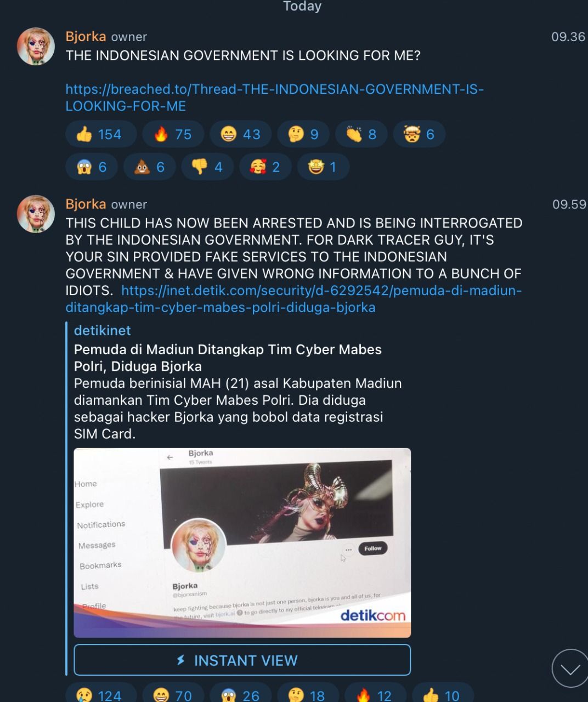This screenshot has width=588, height=702.
Task: Tap the poop emoji reaction with 6
Action: point(150,167)
